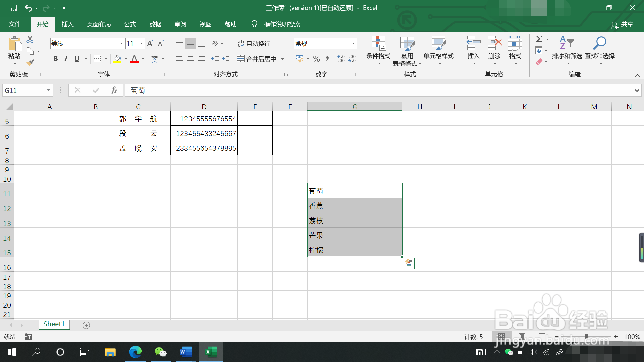Click the AutoSum sigma icon
Viewport: 644px width, 362px height.
(x=539, y=39)
